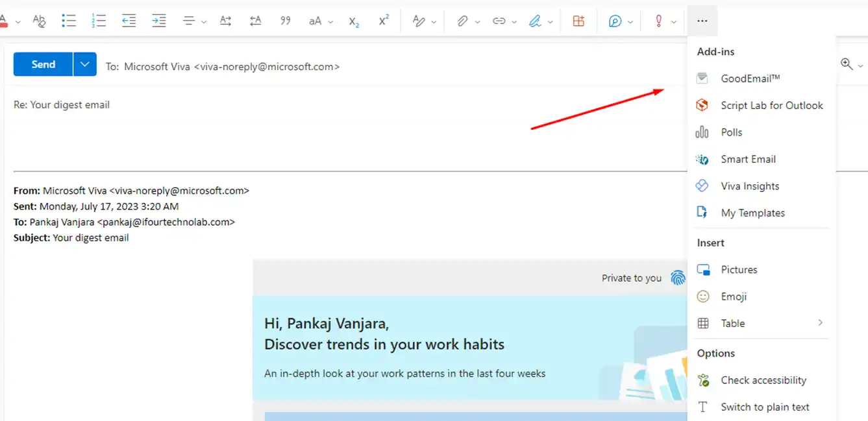Click the signature pen icon
868x421 pixels.
pyautogui.click(x=535, y=21)
